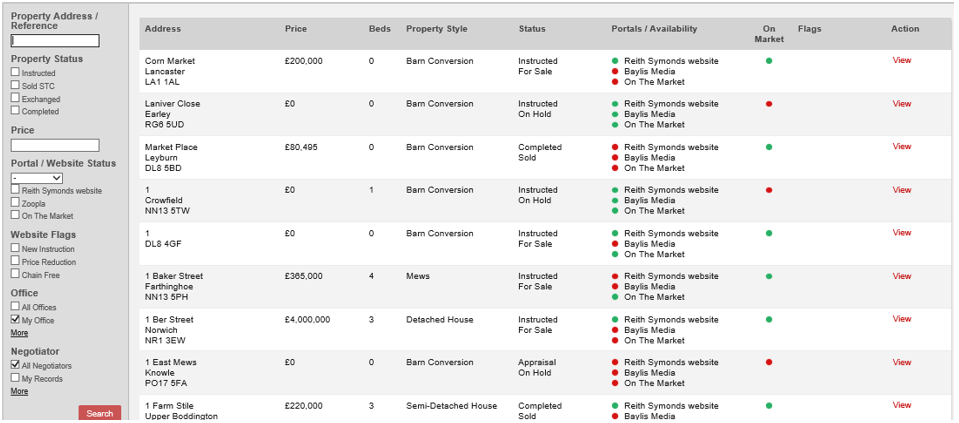Sort by the Address column header
Screen dimensions: 959x423
[163, 29]
